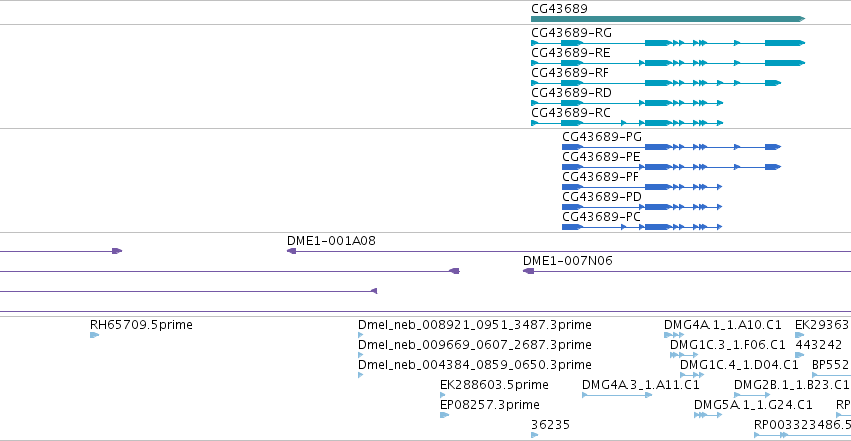The image size is (851, 441).
Task: Click the CG43689-RG transcript glyph
Action: (668, 43)
